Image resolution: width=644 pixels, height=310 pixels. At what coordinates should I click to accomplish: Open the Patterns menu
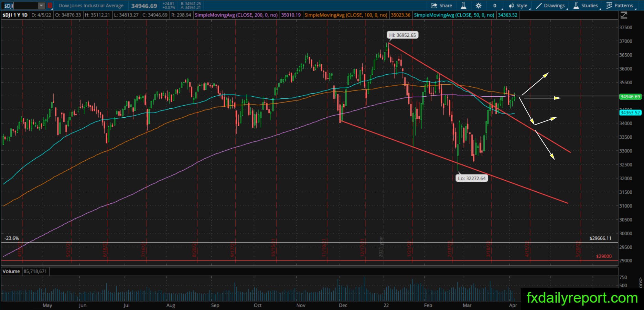pyautogui.click(x=620, y=6)
